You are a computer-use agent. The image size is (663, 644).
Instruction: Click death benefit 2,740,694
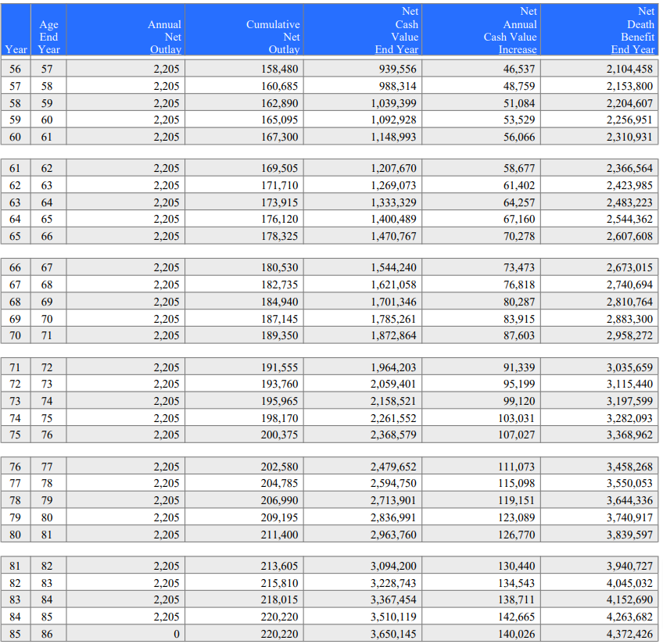tap(629, 284)
